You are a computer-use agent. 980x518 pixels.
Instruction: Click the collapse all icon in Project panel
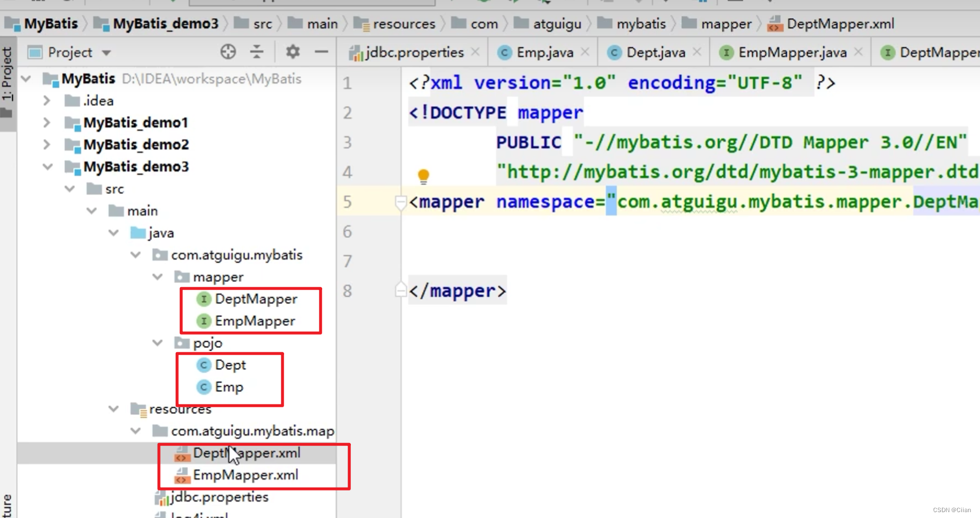(257, 52)
